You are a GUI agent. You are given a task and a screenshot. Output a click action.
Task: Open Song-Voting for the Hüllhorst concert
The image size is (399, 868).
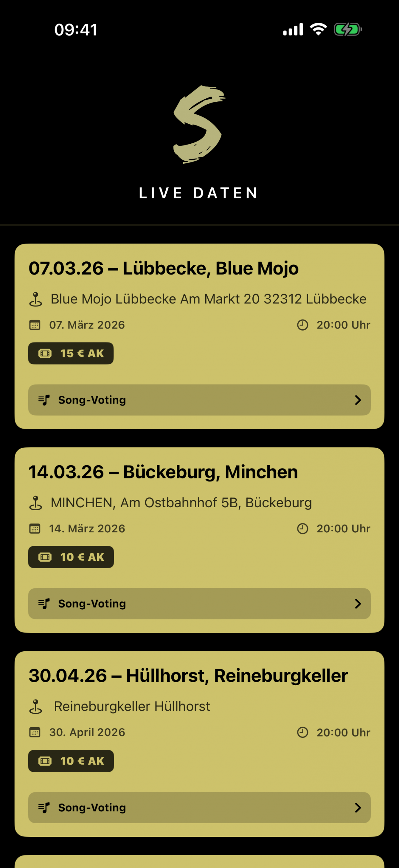click(199, 808)
